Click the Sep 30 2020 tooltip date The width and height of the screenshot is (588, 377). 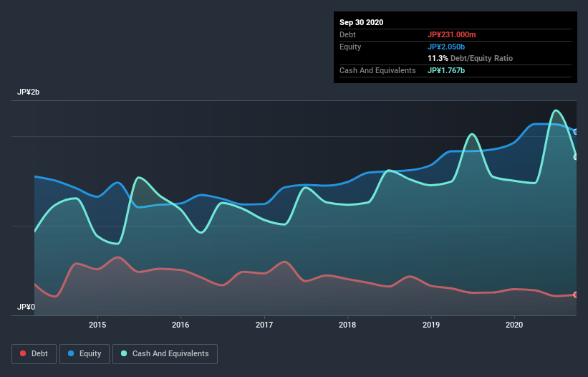[362, 22]
